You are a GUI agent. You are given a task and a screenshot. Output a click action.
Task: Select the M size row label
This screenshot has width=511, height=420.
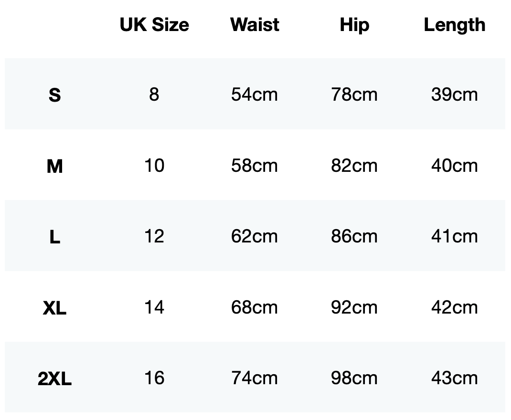[x=55, y=166]
